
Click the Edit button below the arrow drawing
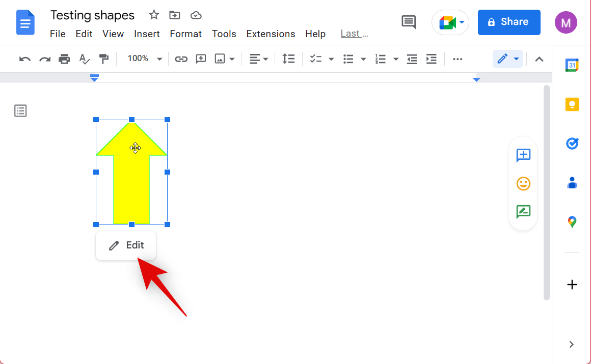coord(126,245)
